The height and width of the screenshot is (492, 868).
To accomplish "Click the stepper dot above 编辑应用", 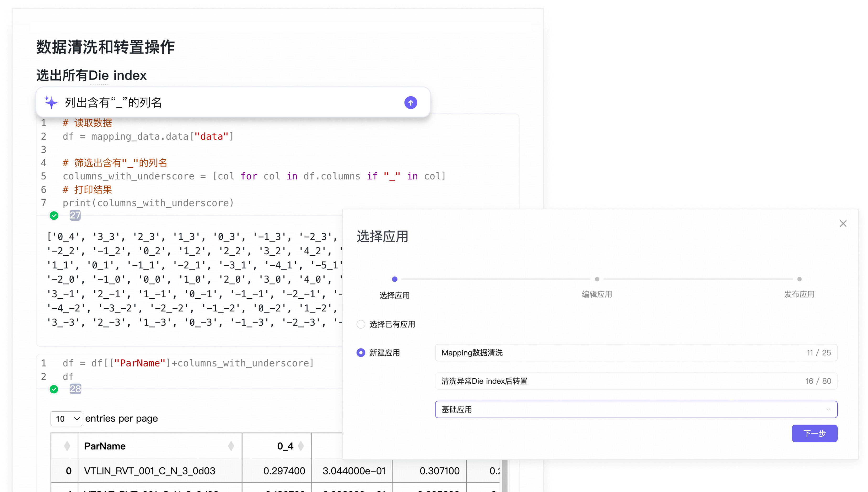I will coord(597,279).
